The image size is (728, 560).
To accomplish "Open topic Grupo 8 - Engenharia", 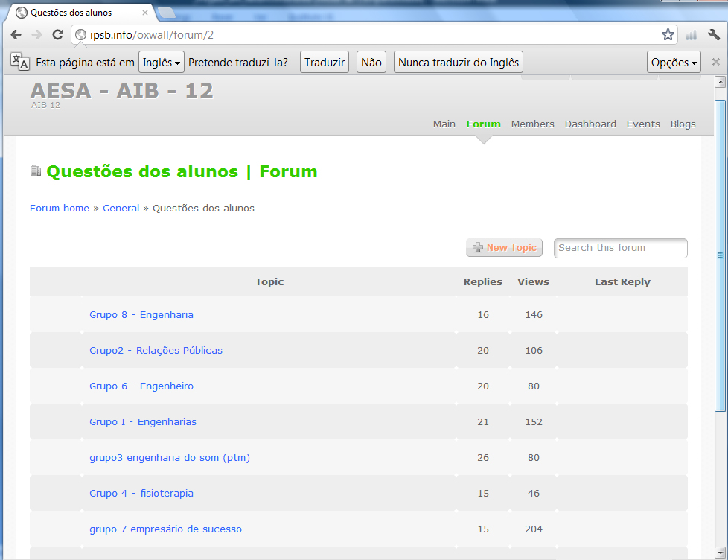I will click(x=141, y=315).
